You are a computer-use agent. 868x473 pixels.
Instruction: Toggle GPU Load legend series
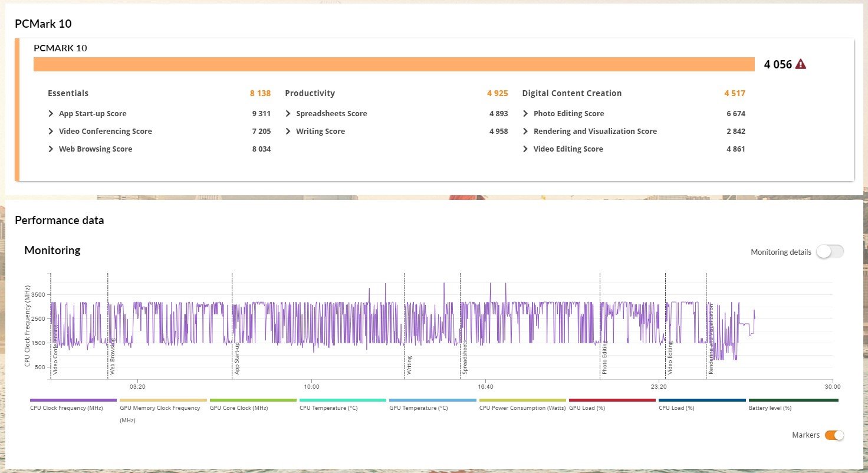point(612,405)
